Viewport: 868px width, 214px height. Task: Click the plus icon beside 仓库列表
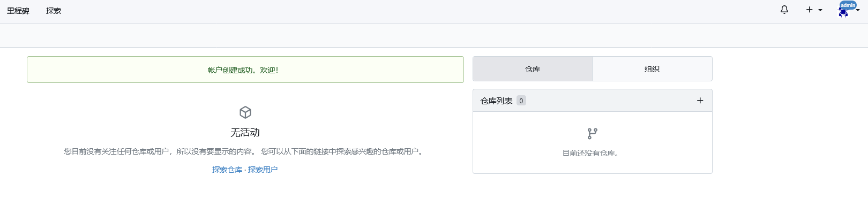tap(700, 101)
